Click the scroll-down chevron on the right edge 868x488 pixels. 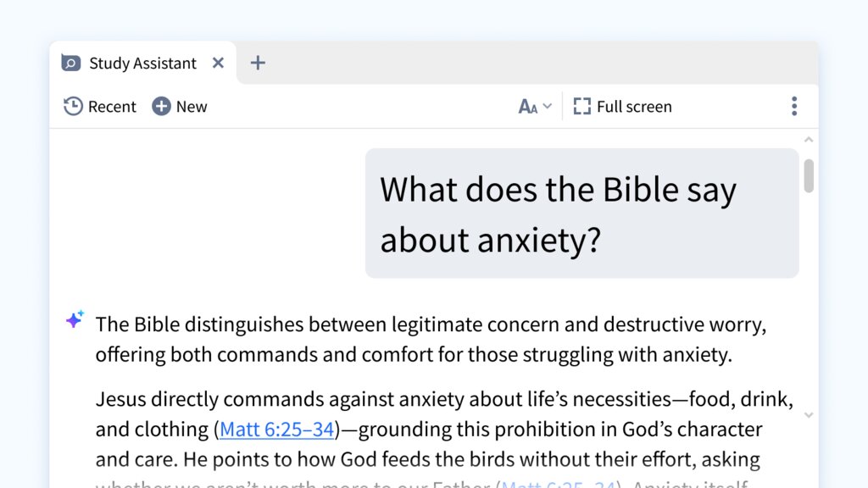(x=807, y=415)
